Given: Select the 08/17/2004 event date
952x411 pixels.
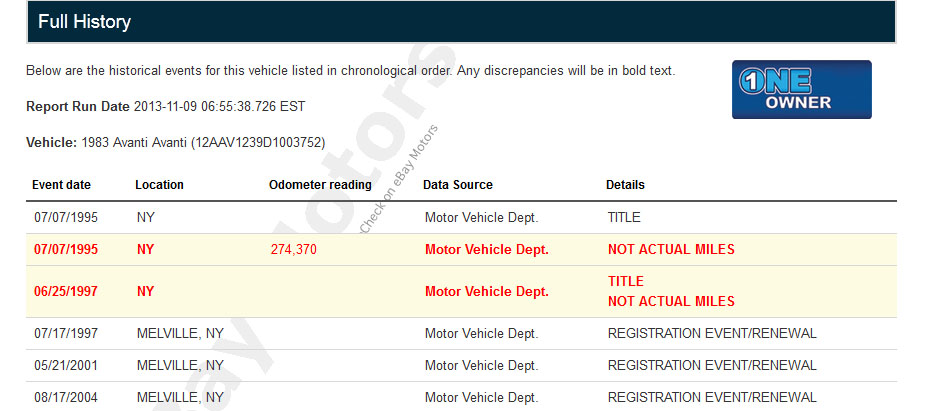Looking at the screenshot, I should (x=62, y=398).
